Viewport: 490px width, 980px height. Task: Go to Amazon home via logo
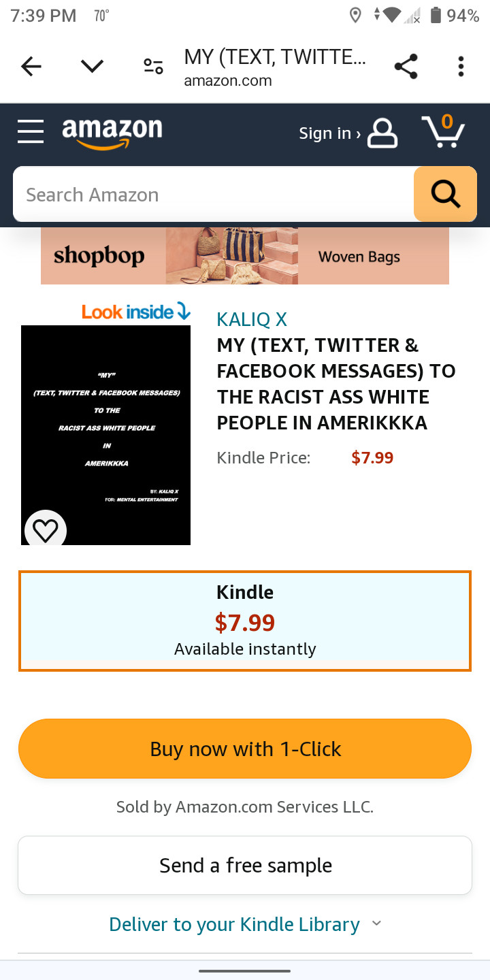[x=112, y=131]
